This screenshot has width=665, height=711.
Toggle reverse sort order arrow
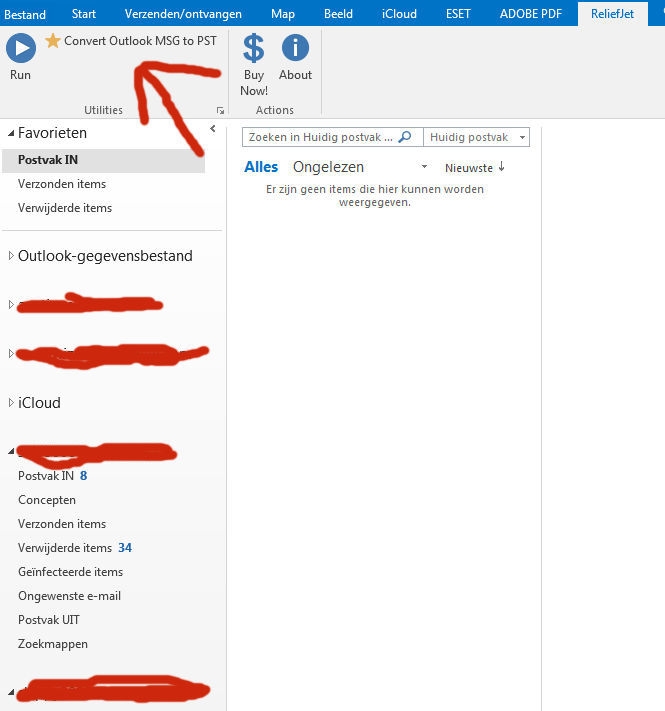pos(501,166)
